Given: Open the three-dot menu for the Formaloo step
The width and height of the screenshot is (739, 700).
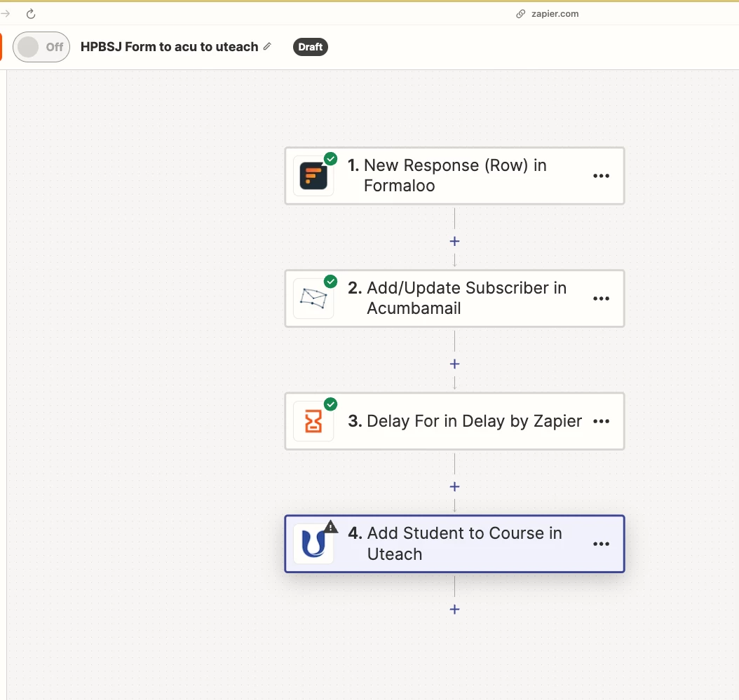Looking at the screenshot, I should 601,176.
